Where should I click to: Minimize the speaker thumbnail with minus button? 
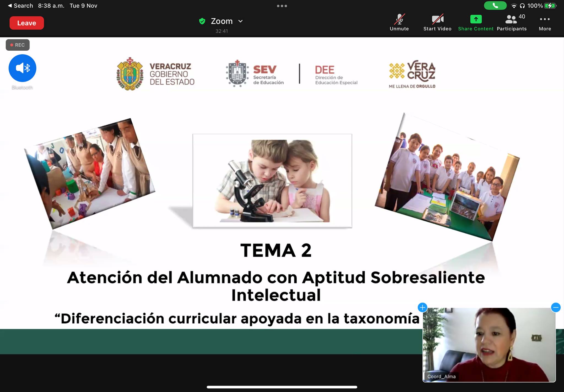pos(556,307)
